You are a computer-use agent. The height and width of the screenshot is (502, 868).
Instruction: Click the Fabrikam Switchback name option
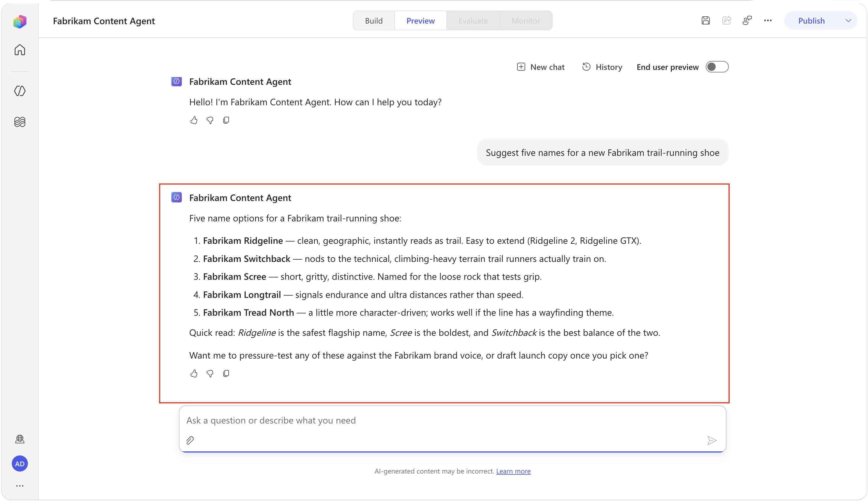(246, 258)
